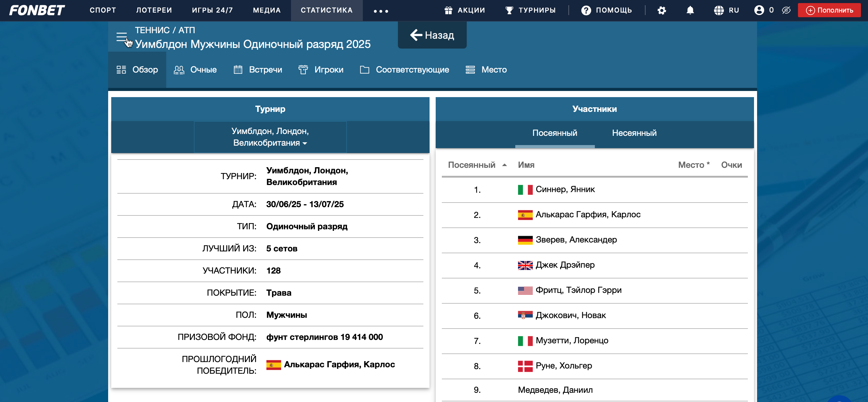Image resolution: width=868 pixels, height=402 pixels.
Task: Open the Игроки tab
Action: click(321, 70)
